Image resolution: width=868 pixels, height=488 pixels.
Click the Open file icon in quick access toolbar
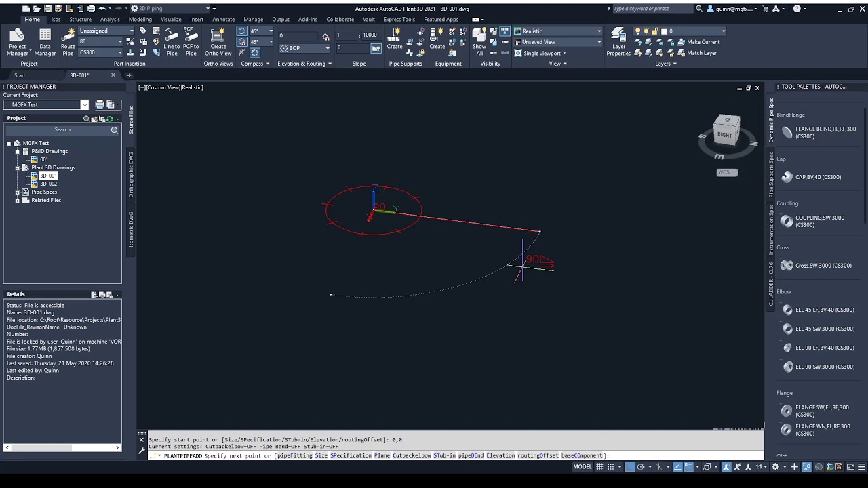36,9
